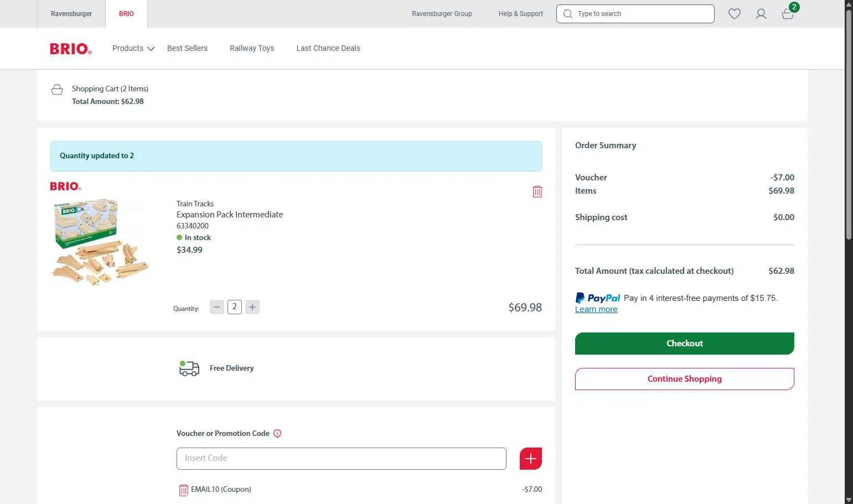Image resolution: width=853 pixels, height=504 pixels.
Task: Click the line total $69.98 beside the quantity
Action: click(525, 307)
